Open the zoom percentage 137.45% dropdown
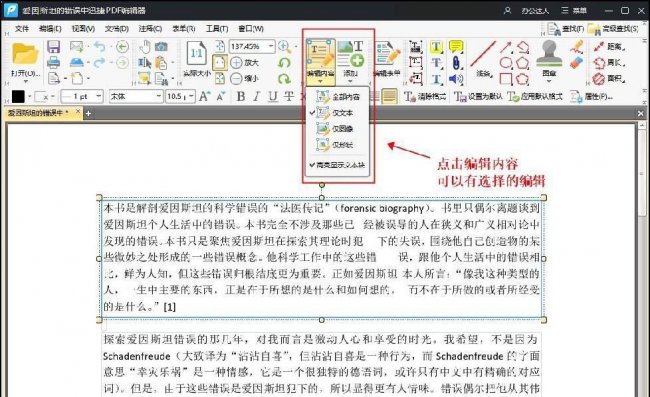Image resolution: width=650 pixels, height=397 pixels. coord(271,46)
